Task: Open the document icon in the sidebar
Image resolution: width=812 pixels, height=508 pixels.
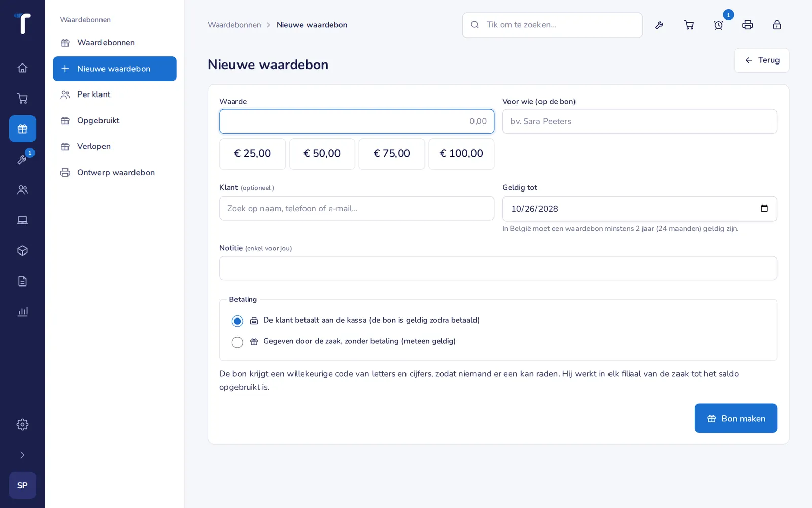Action: point(22,281)
